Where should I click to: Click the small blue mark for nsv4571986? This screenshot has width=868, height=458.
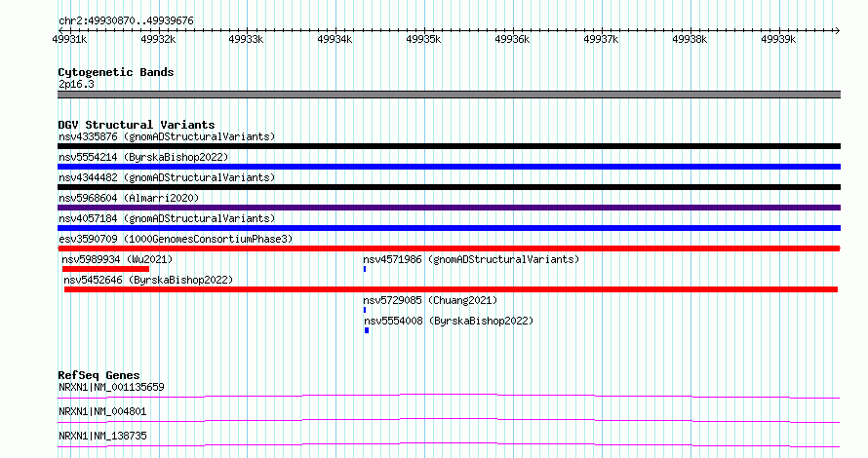[x=364, y=269]
